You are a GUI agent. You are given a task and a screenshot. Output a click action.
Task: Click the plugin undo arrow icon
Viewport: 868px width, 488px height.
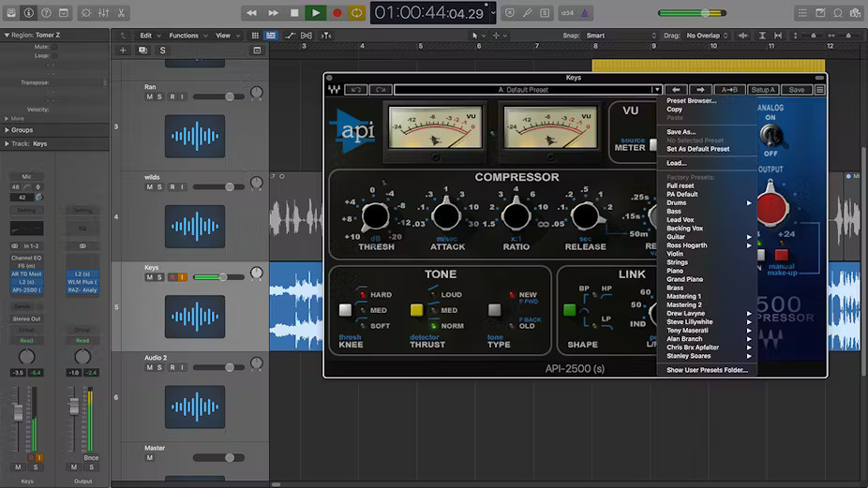356,90
